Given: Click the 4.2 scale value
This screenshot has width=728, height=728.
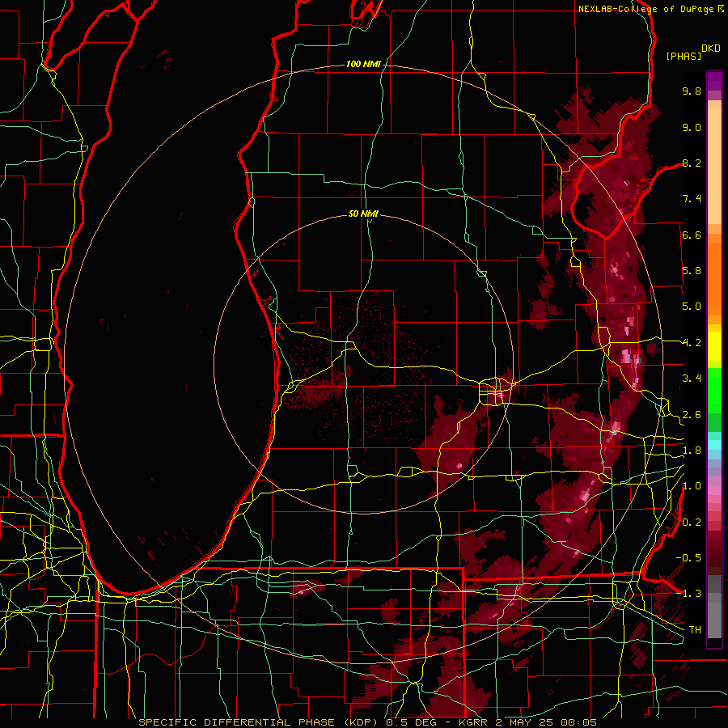Looking at the screenshot, I should [x=692, y=343].
